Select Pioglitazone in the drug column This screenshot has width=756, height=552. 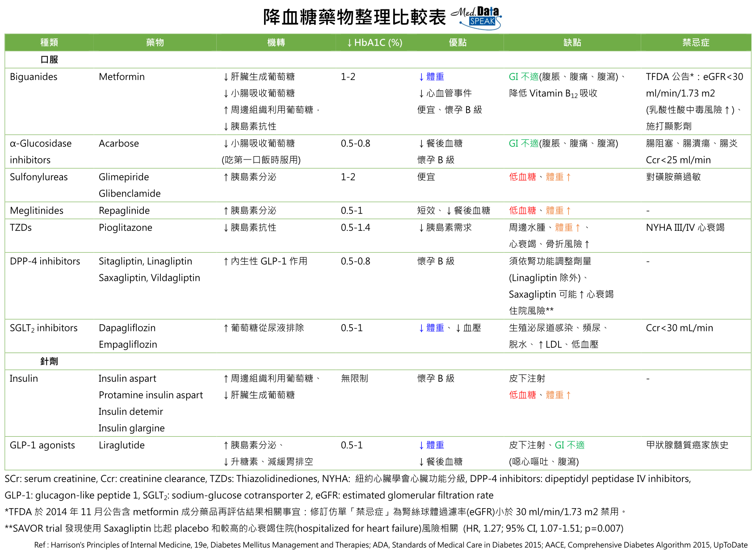click(126, 228)
